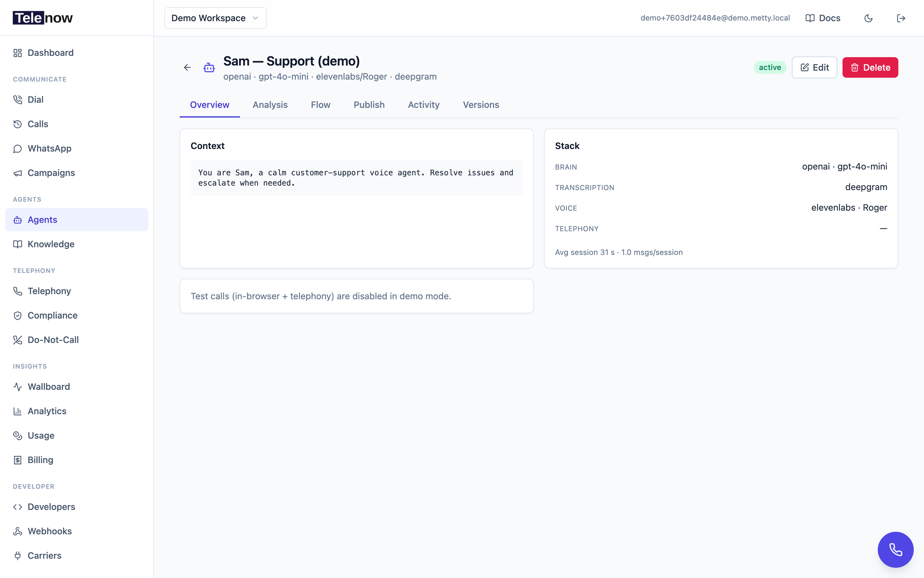The height and width of the screenshot is (578, 924).
Task: Click the Edit agent button
Action: 814,68
